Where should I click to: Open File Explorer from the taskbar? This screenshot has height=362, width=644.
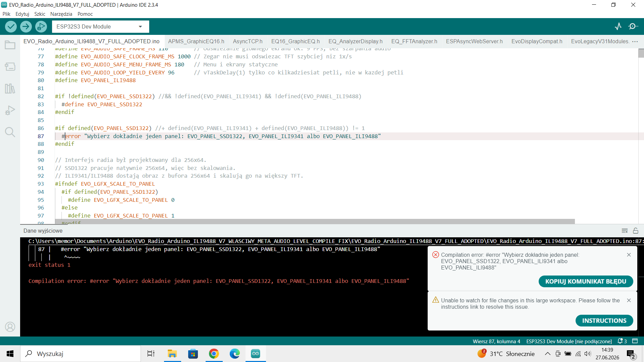172,354
